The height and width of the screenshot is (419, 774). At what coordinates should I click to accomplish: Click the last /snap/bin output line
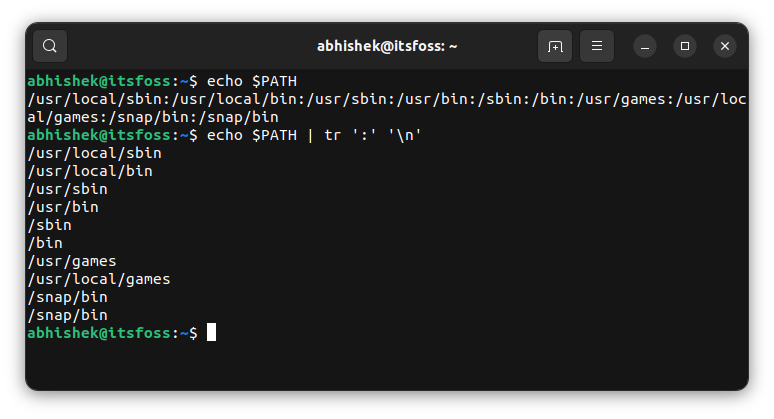68,315
